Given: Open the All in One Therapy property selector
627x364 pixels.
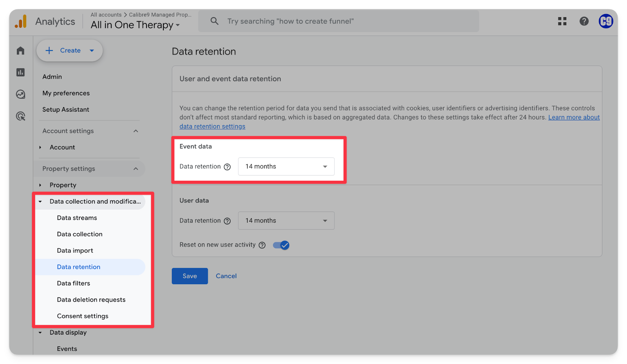Looking at the screenshot, I should (x=135, y=25).
